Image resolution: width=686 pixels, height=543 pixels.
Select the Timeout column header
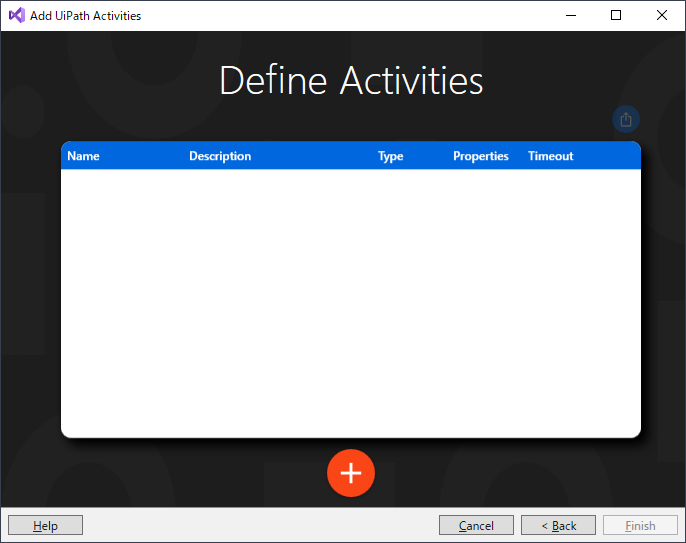pyautogui.click(x=550, y=156)
